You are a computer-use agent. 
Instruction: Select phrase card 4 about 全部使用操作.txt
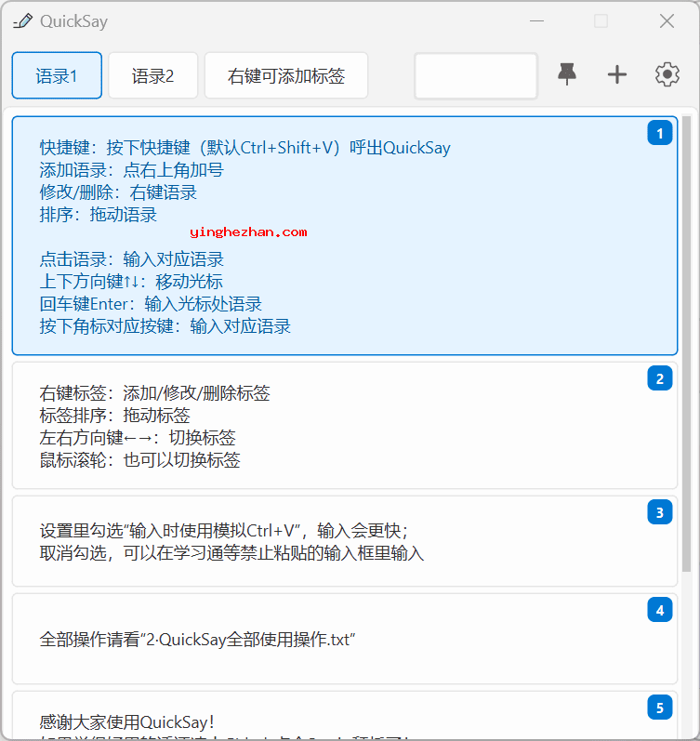(345, 639)
